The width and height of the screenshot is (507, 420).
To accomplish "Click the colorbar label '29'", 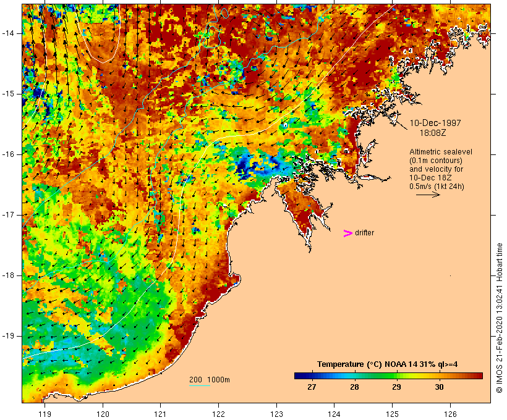I will tap(397, 387).
